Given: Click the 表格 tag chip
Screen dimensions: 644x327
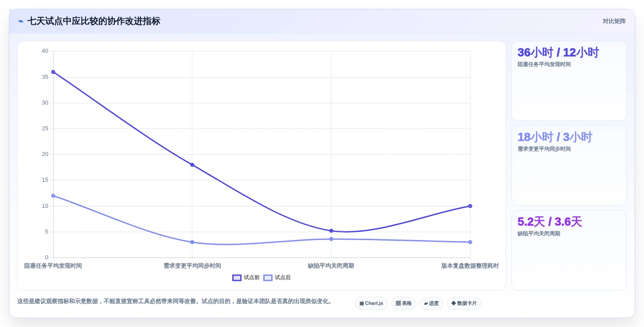Looking at the screenshot, I should coord(404,304).
